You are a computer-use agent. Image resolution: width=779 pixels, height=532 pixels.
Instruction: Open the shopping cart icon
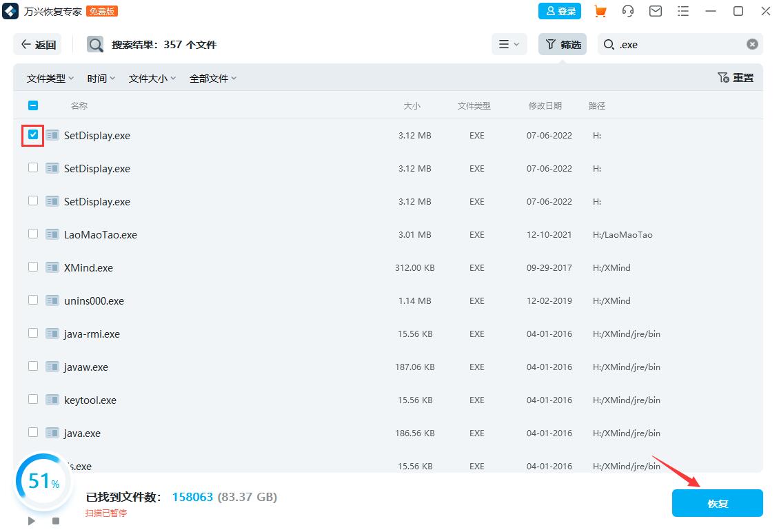point(600,11)
